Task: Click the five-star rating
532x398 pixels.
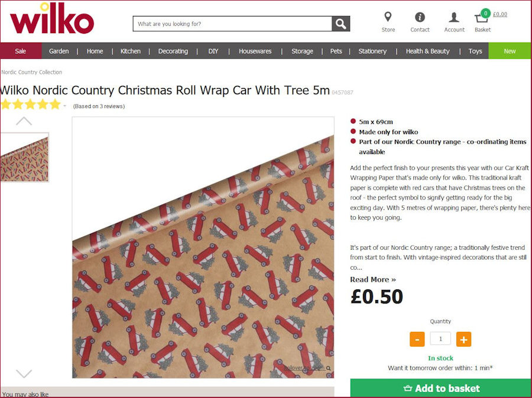Action: 31,105
